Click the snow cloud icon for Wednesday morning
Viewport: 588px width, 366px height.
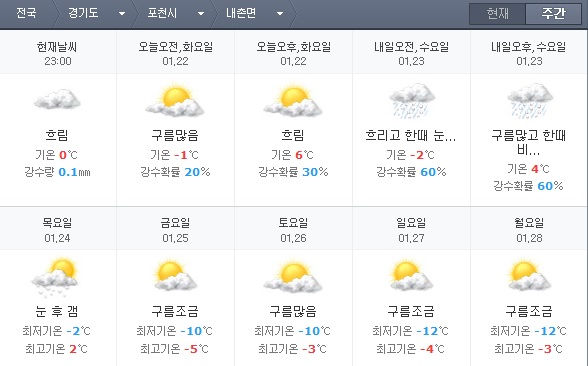(411, 100)
